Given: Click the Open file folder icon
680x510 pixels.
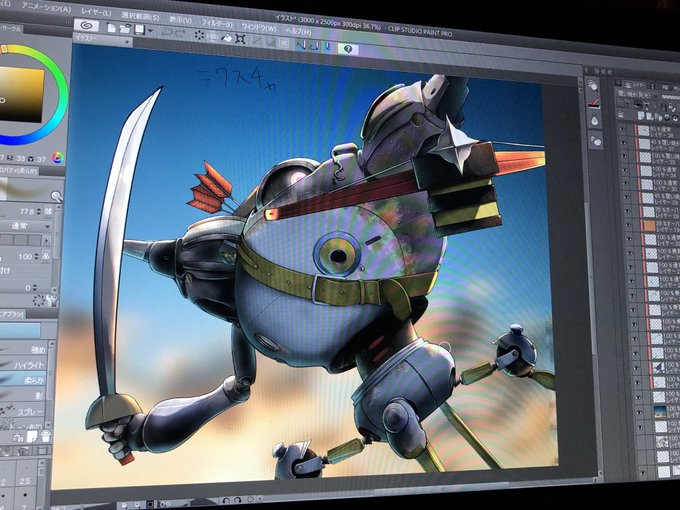Looking at the screenshot, I should point(125,29).
